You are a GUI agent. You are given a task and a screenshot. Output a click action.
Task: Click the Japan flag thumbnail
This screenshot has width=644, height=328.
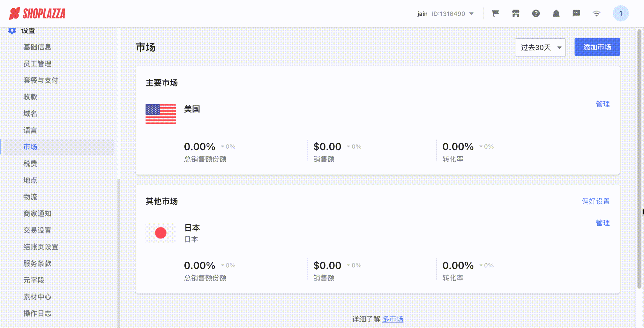[161, 233]
